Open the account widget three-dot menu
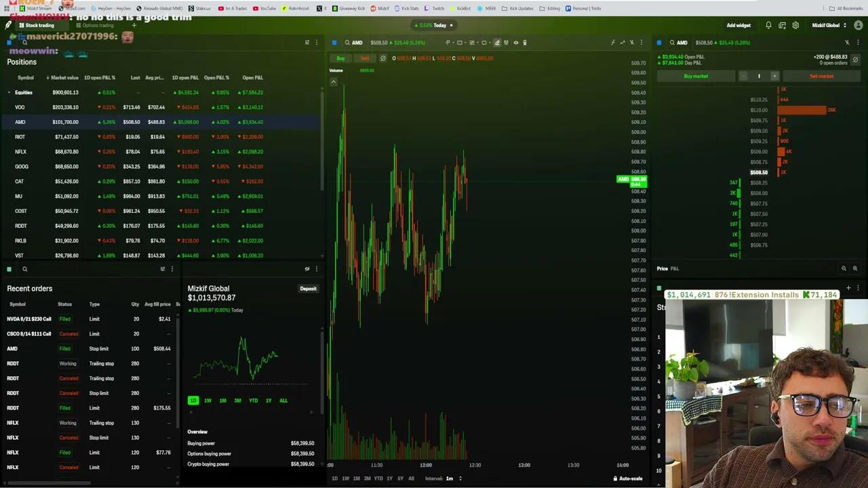The height and width of the screenshot is (488, 868). pos(316,269)
